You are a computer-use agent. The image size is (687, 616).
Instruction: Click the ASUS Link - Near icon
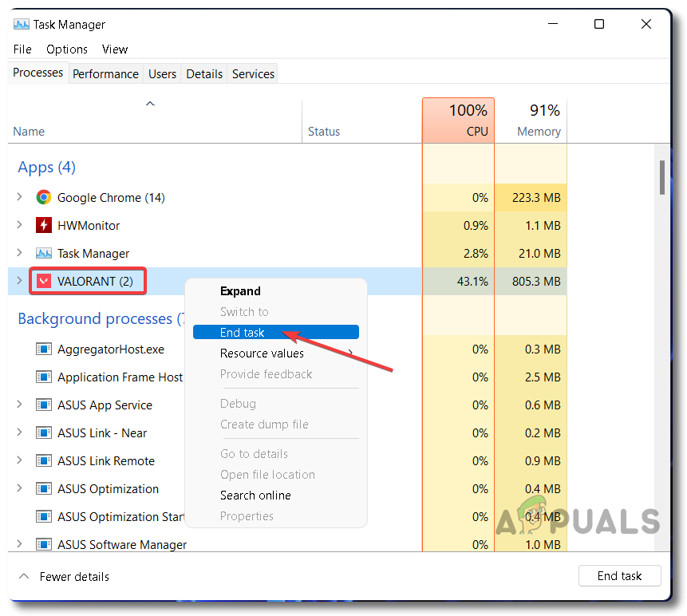[43, 432]
